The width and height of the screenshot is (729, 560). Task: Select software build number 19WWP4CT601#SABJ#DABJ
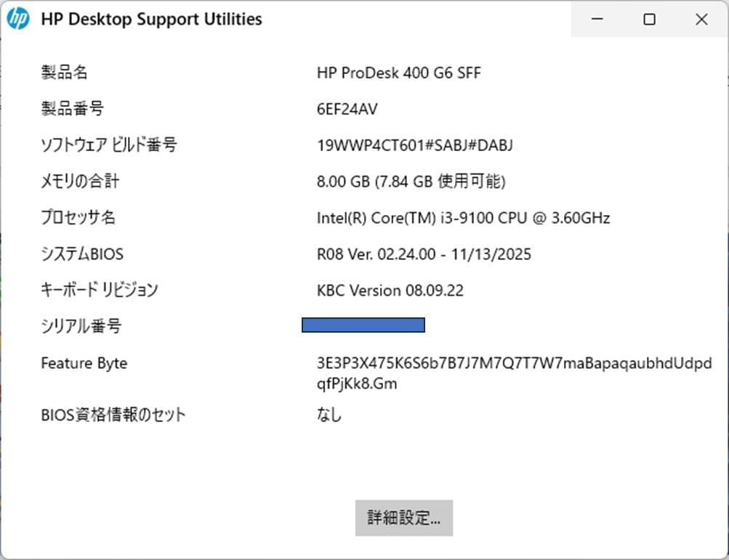[415, 145]
